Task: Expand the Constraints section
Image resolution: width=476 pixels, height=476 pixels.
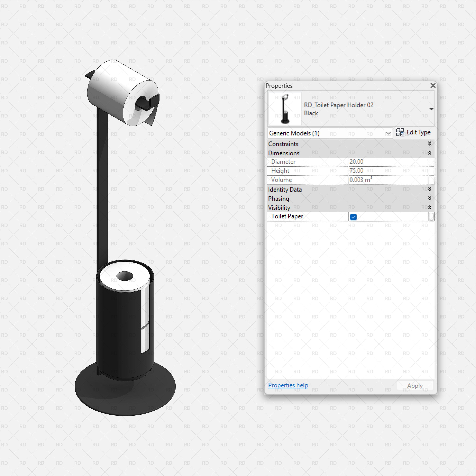Action: 430,144
